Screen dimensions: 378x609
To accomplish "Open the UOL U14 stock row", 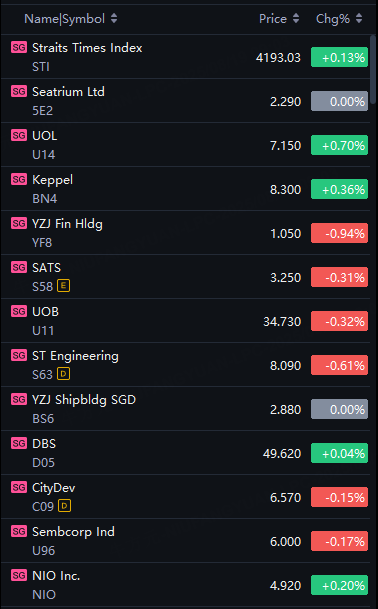I will coord(185,145).
